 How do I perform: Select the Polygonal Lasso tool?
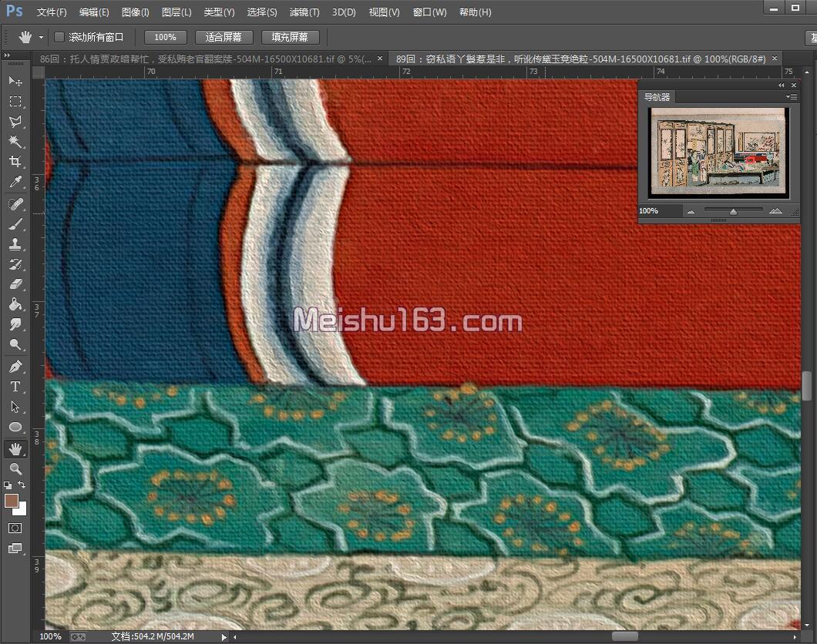click(15, 121)
